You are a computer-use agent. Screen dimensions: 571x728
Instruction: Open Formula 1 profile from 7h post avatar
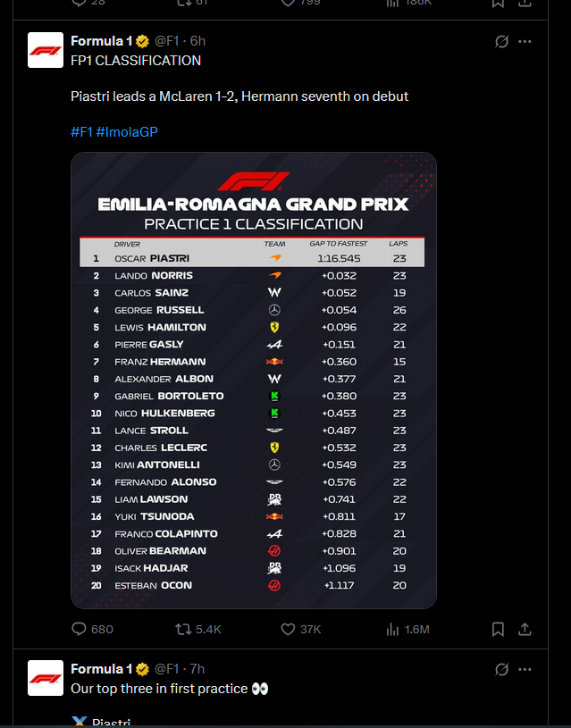point(46,678)
